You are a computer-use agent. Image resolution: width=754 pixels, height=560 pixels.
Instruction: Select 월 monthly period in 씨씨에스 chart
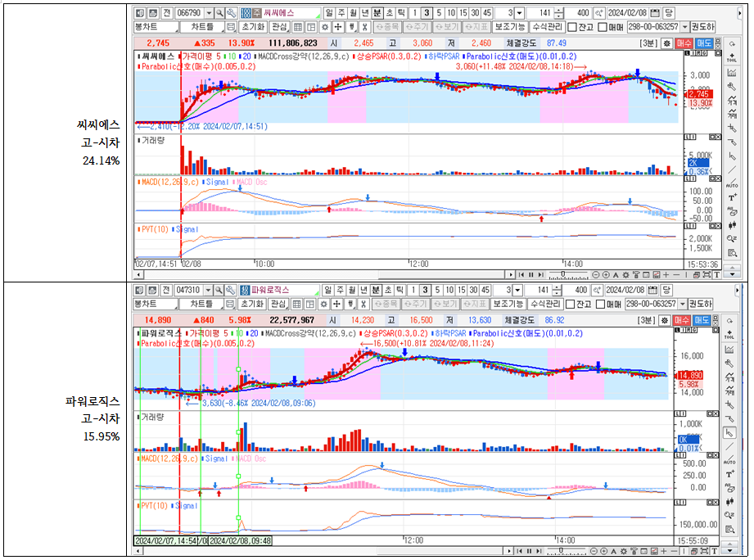tap(354, 13)
